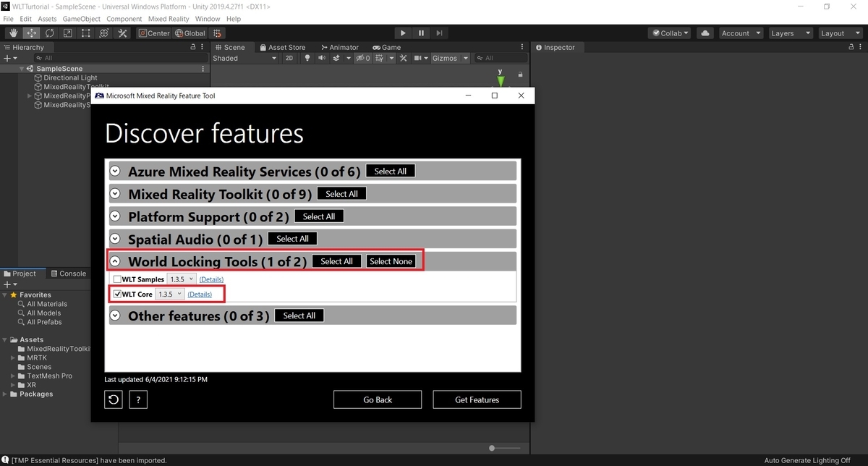Screen dimensions: 868x466
Task: Open WLT Core version dropdown
Action: [x=170, y=295]
